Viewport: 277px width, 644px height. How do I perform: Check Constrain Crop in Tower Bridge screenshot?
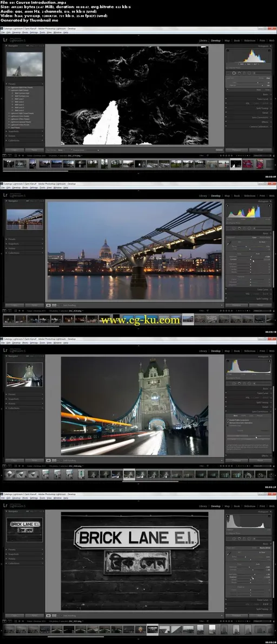click(228, 426)
